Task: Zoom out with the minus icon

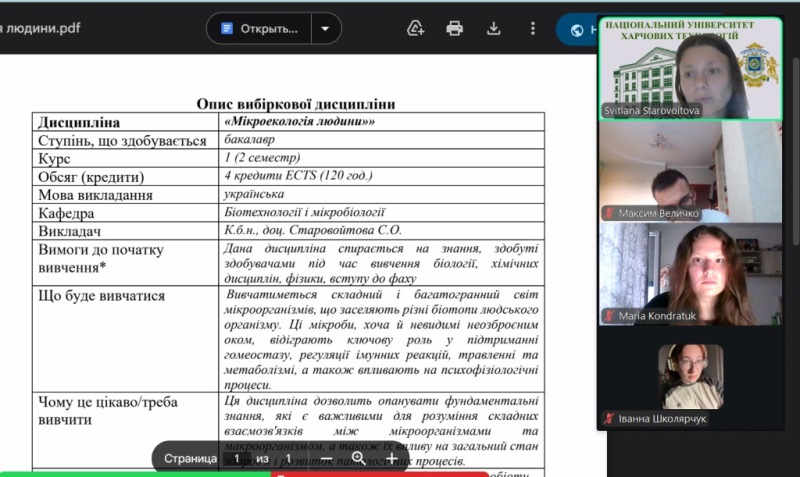Action: (327, 459)
